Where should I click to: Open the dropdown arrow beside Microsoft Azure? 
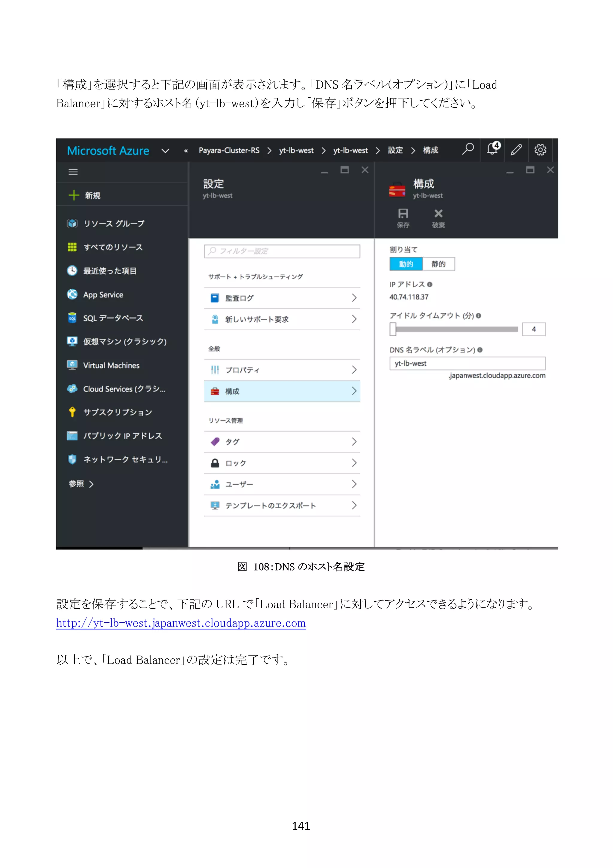165,151
